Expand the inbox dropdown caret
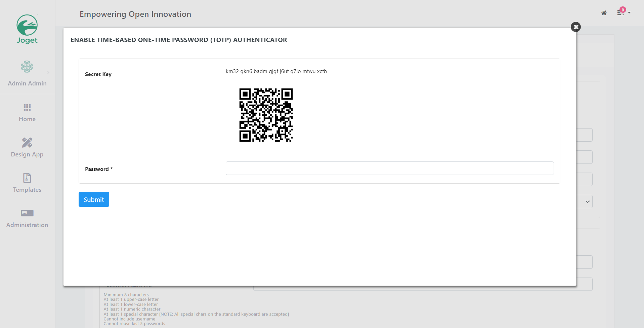 coord(629,13)
